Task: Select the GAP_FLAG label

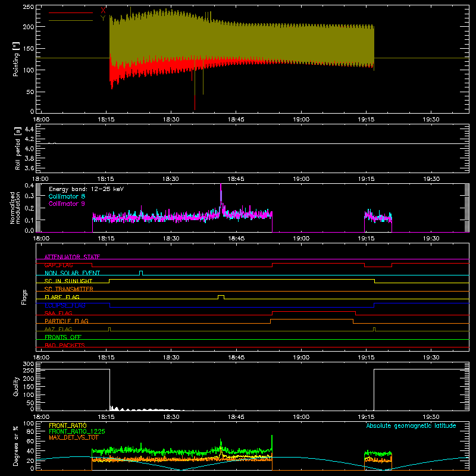Action: tap(58, 265)
